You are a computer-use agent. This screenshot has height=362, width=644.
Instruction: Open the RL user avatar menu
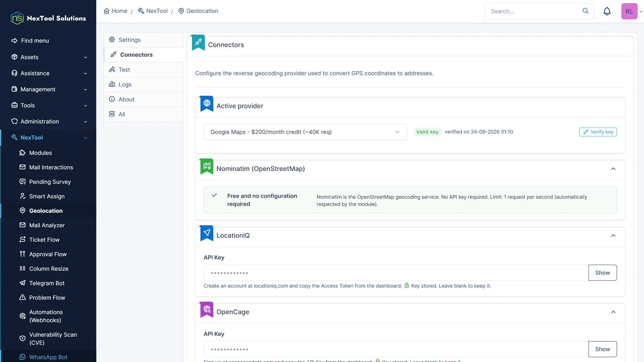coord(630,11)
